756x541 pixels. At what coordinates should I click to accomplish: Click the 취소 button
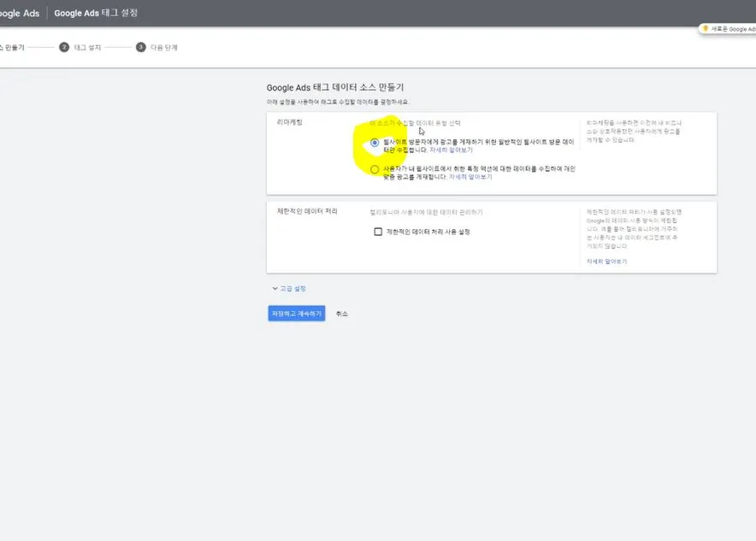point(342,313)
